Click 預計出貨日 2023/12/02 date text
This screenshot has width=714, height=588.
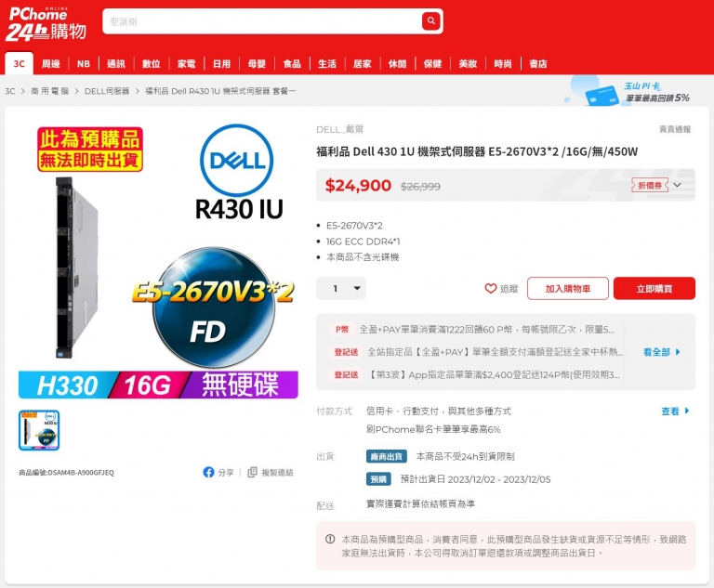coord(475,479)
